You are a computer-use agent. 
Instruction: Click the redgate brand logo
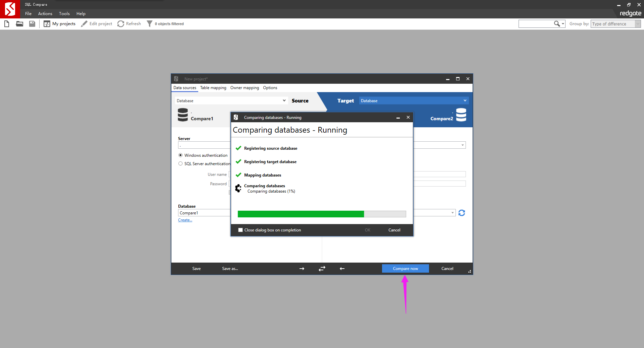(x=630, y=13)
